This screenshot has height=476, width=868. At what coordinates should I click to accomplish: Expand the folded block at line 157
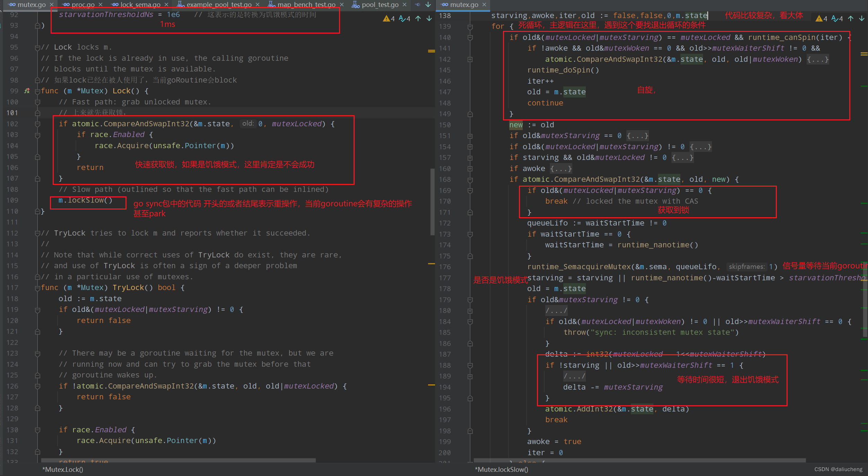470,158
